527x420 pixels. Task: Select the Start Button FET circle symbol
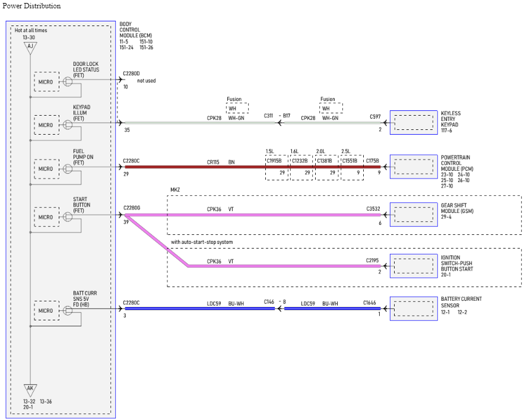[x=68, y=217]
